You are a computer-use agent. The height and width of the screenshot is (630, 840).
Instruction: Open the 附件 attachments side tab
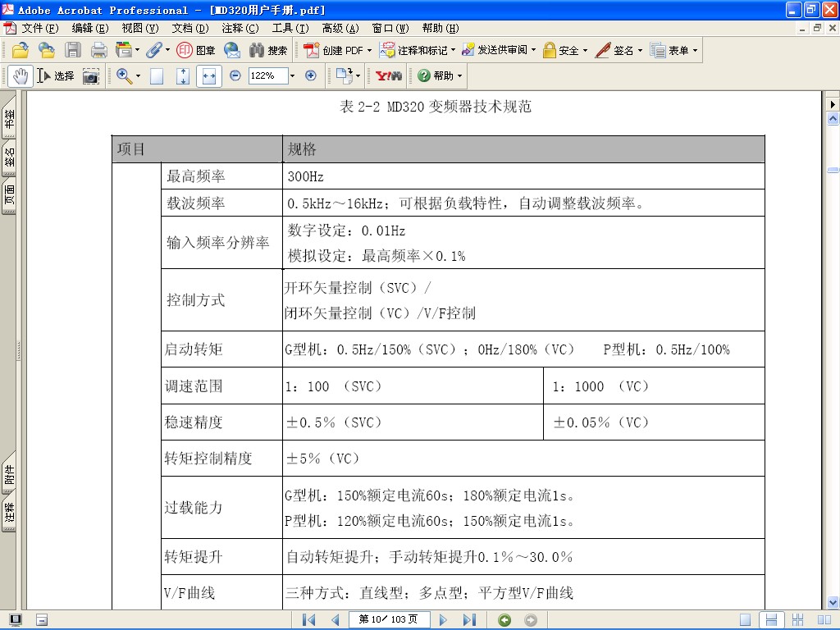click(x=9, y=473)
